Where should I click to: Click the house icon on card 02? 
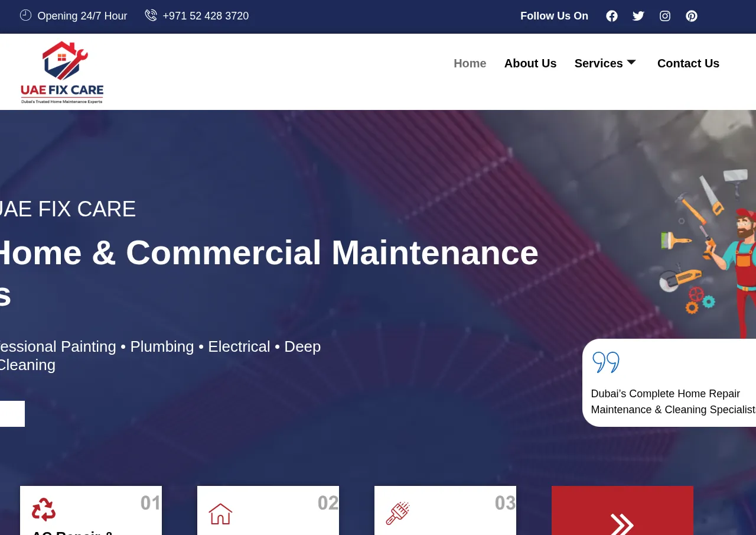click(x=220, y=514)
